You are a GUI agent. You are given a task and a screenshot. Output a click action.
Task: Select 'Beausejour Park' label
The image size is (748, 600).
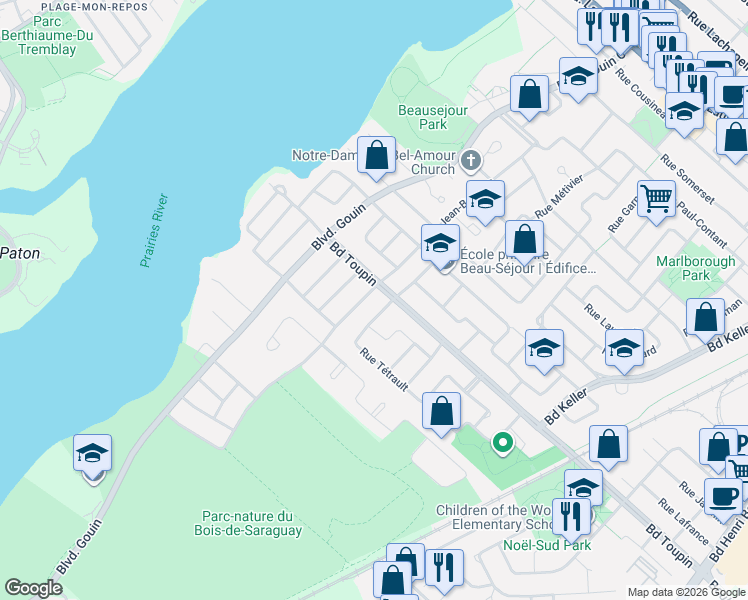click(x=433, y=117)
